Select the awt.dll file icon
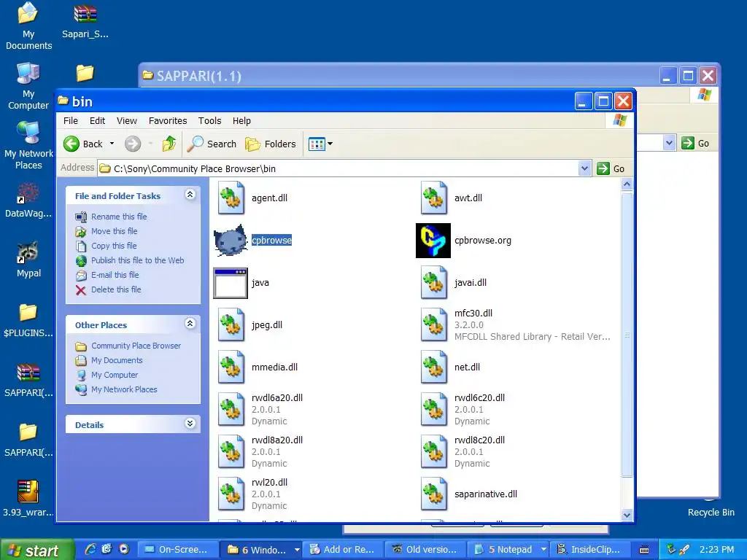 434,198
